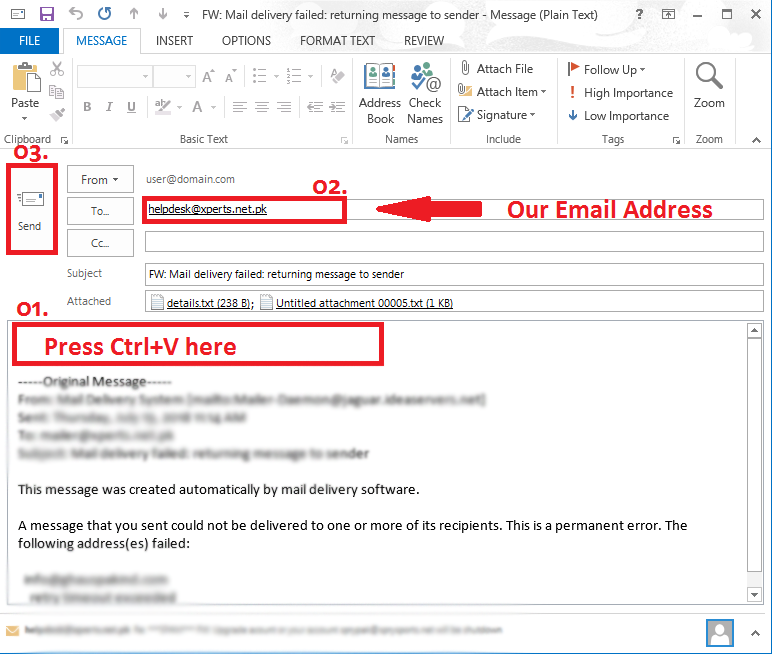The height and width of the screenshot is (654, 772).
Task: Expand numbering style dropdown arrow
Action: pos(311,76)
